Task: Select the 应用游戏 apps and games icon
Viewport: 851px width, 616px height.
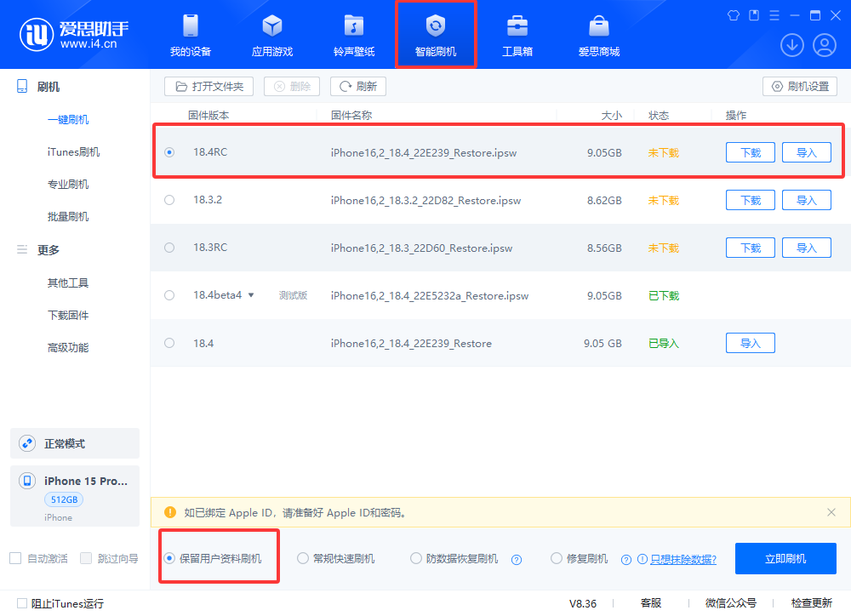Action: [x=271, y=34]
